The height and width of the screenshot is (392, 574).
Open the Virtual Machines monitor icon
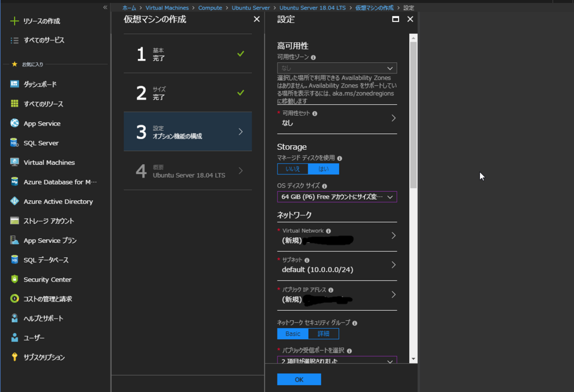[x=14, y=162]
